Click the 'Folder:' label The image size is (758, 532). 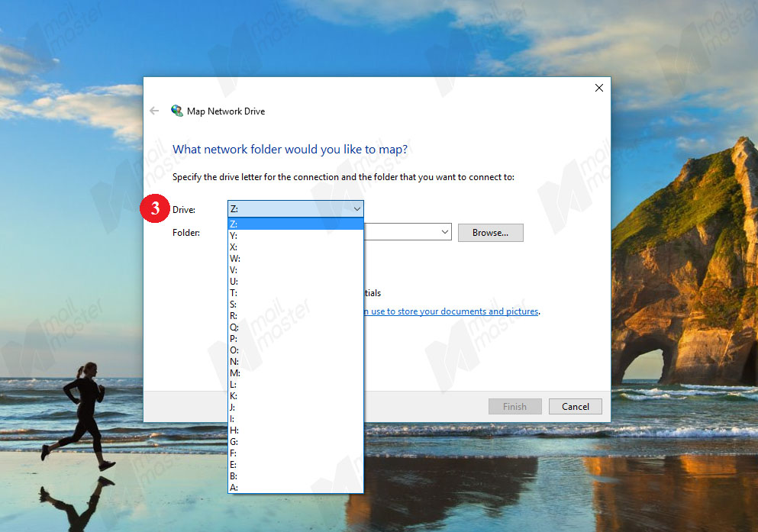[x=186, y=233]
